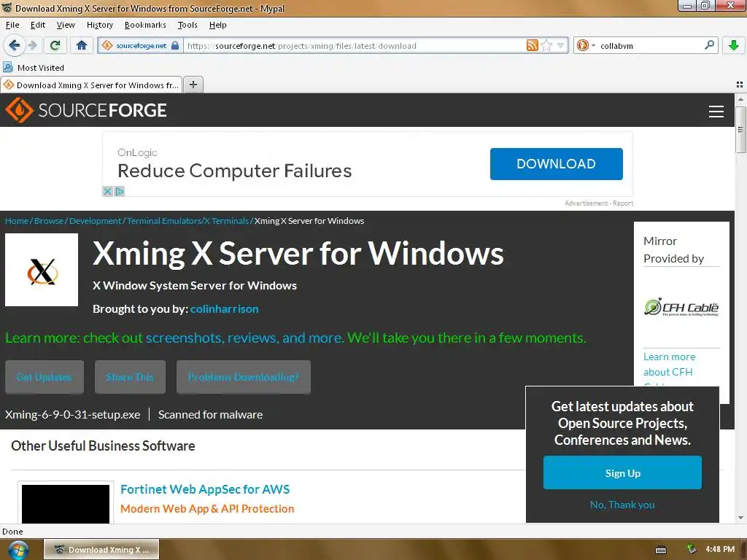
Task: Dismiss the popup with No, Thank you
Action: [622, 505]
